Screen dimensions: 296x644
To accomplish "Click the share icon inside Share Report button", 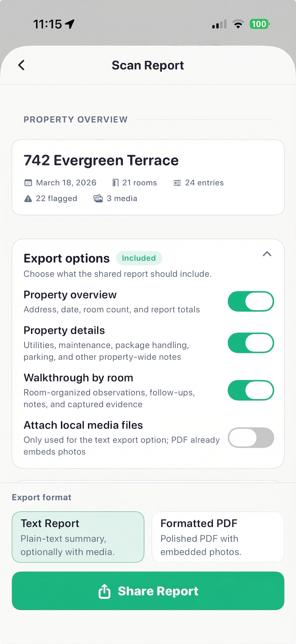I will click(x=105, y=591).
